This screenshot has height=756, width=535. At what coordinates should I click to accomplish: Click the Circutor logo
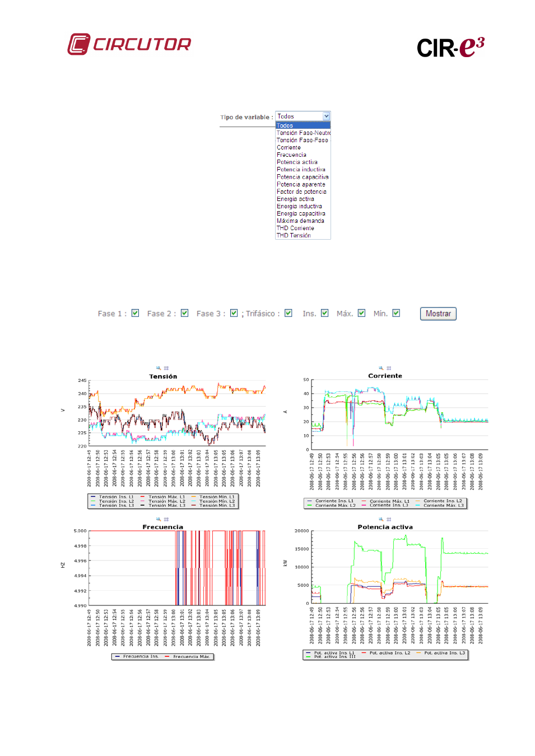[x=129, y=44]
